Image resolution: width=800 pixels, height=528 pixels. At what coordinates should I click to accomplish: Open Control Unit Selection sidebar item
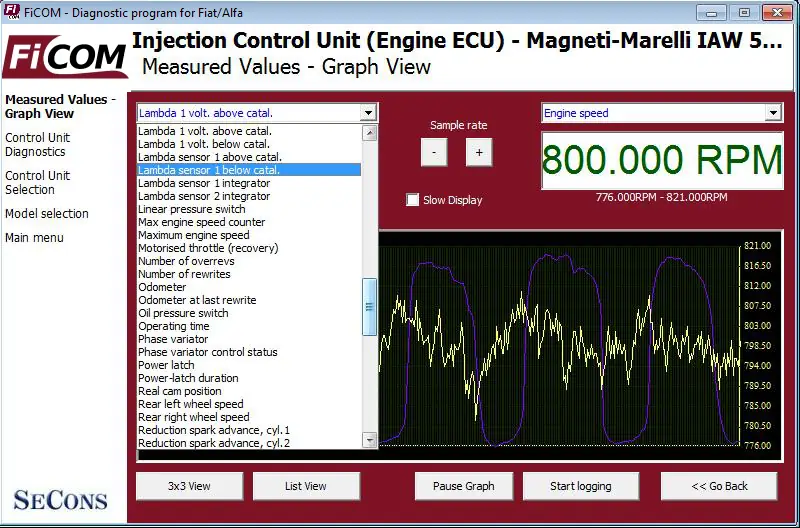(x=37, y=183)
